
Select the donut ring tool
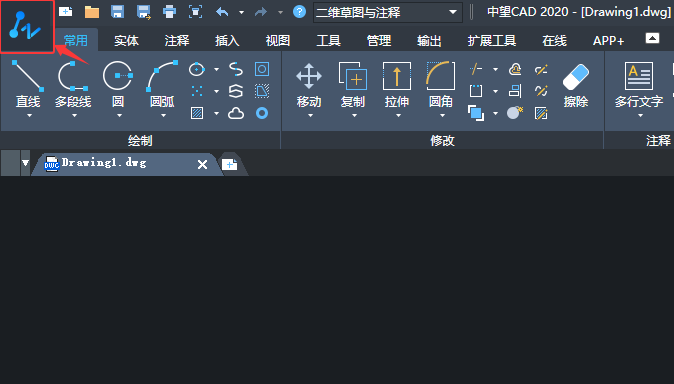pos(262,113)
